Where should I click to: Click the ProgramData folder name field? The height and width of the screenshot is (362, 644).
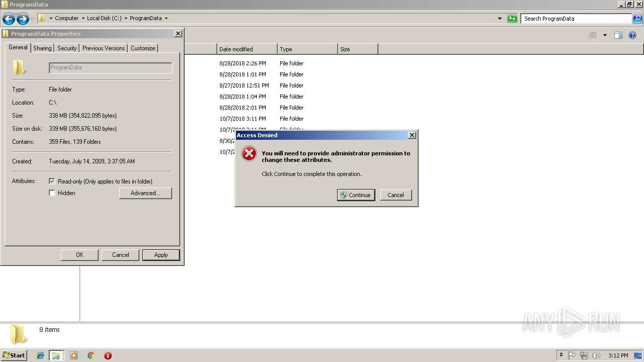point(111,68)
